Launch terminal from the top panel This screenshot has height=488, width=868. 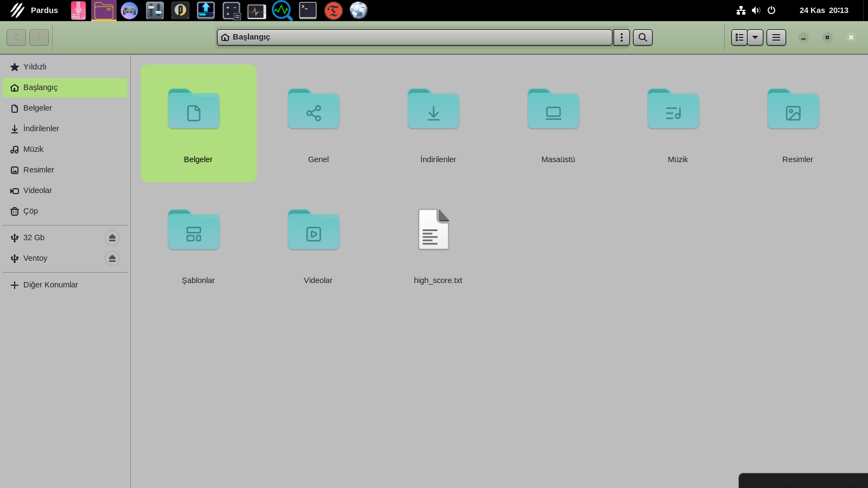(x=308, y=10)
